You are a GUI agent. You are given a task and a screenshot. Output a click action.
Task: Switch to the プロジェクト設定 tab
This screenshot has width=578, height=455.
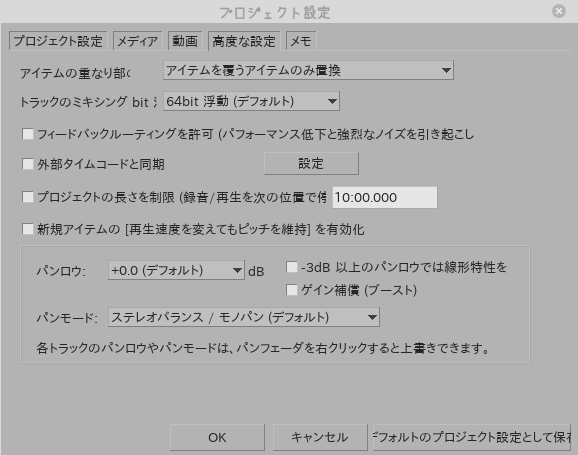click(x=58, y=41)
